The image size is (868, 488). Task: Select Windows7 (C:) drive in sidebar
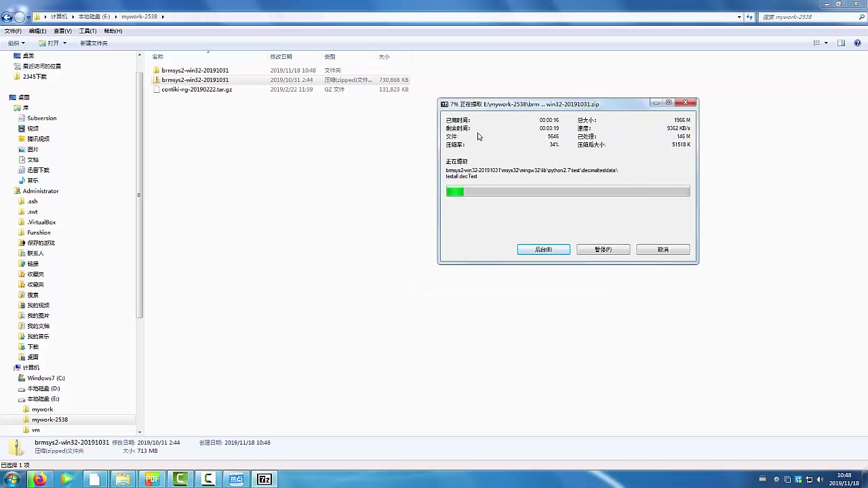click(46, 378)
